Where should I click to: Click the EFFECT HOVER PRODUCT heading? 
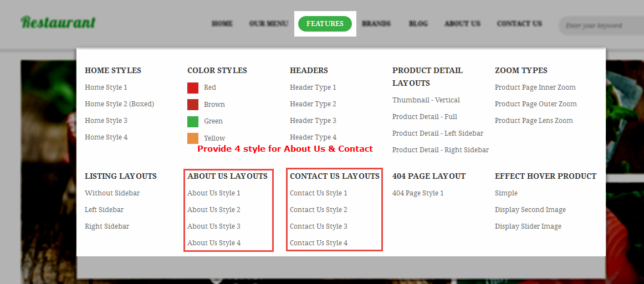(x=546, y=177)
